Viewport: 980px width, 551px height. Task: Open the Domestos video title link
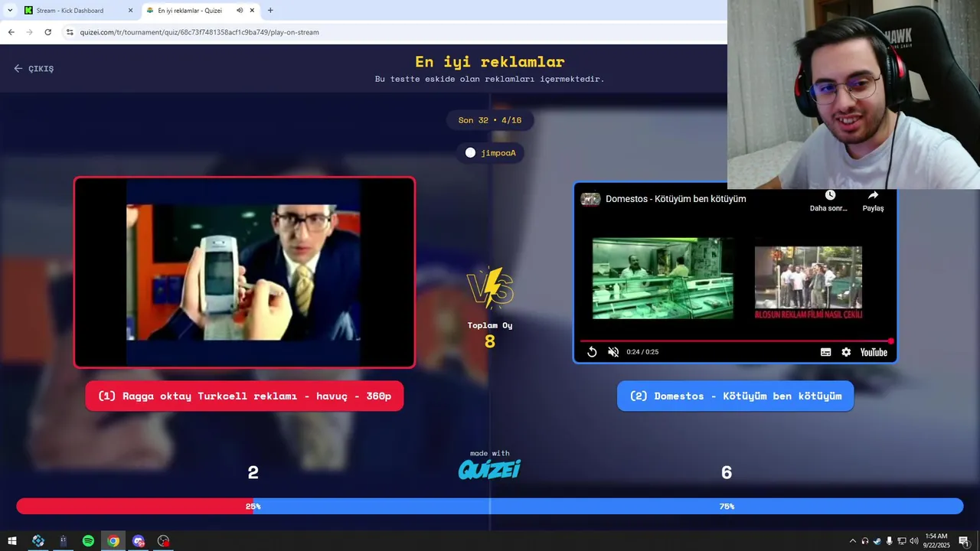click(x=675, y=199)
